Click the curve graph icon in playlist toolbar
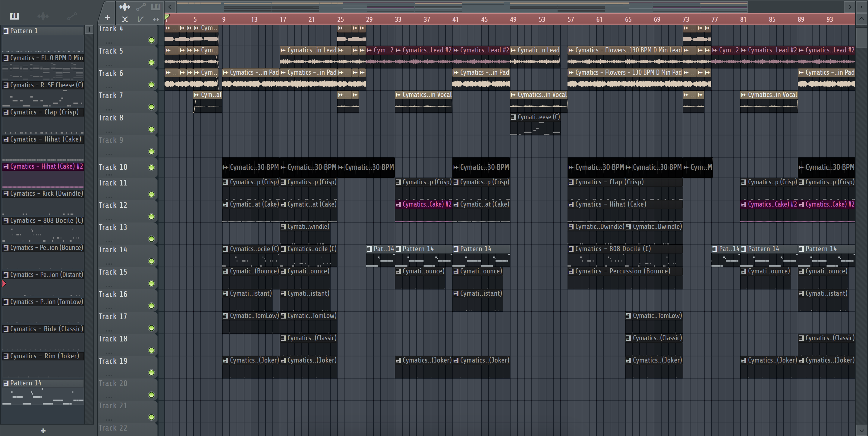The width and height of the screenshot is (868, 436). pyautogui.click(x=141, y=20)
